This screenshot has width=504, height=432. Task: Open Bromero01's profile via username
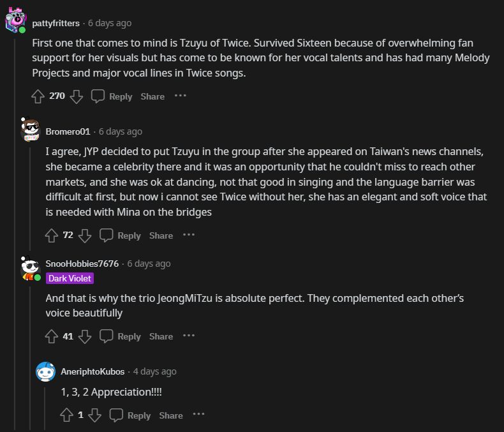68,131
